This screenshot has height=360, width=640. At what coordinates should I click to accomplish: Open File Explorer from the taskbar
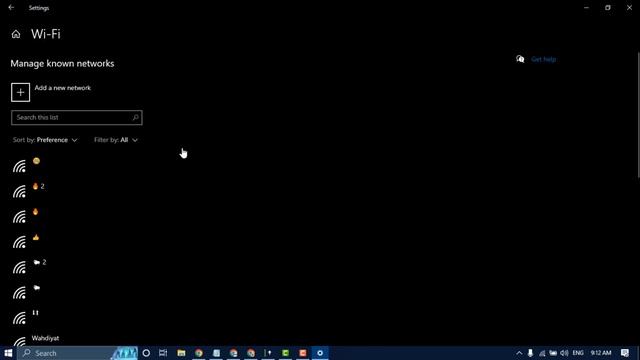pos(181,353)
